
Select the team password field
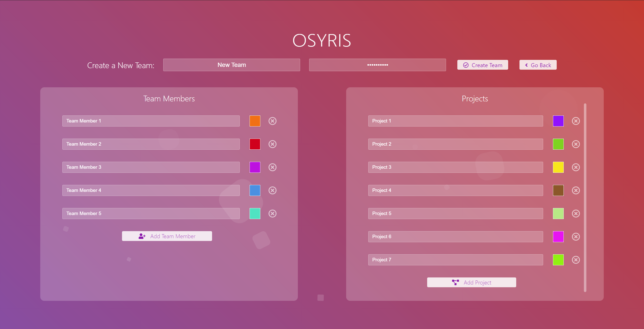click(377, 65)
